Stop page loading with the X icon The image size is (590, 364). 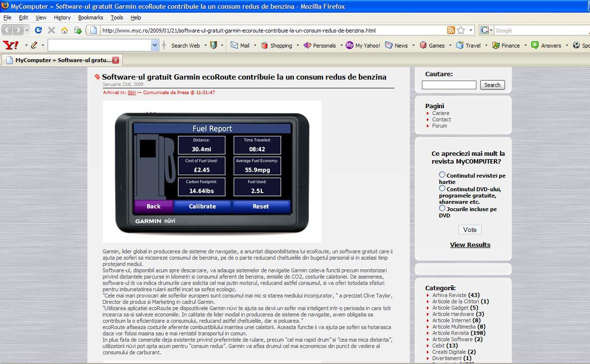coord(51,30)
